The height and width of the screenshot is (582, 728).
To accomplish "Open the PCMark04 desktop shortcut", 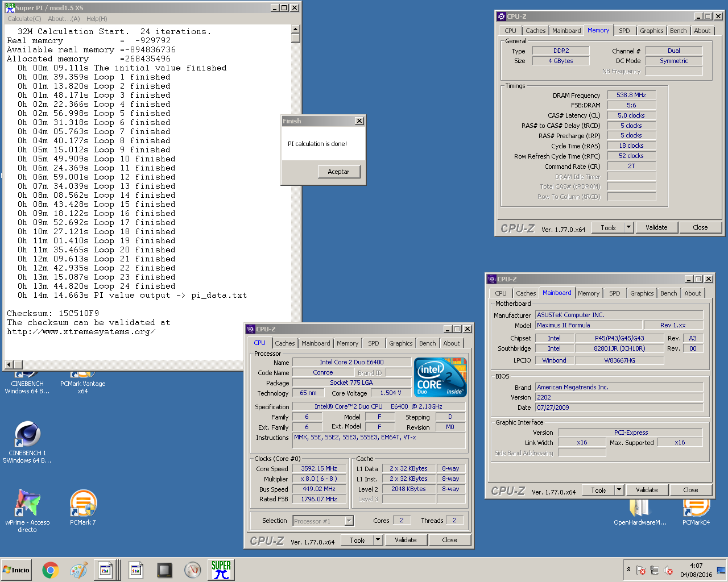I will click(x=696, y=513).
